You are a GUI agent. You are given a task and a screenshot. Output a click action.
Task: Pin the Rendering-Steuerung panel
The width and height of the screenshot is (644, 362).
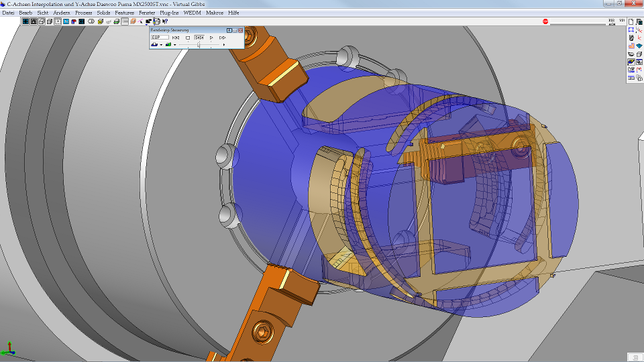pyautogui.click(x=229, y=30)
